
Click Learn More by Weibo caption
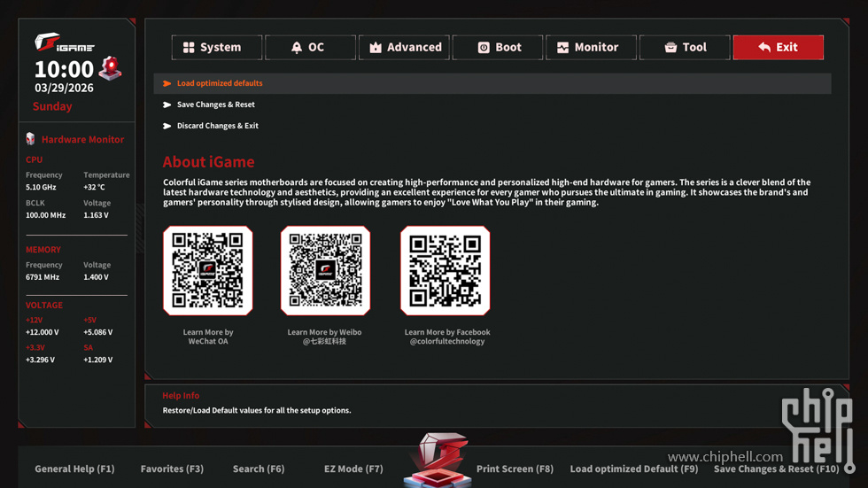tap(324, 337)
